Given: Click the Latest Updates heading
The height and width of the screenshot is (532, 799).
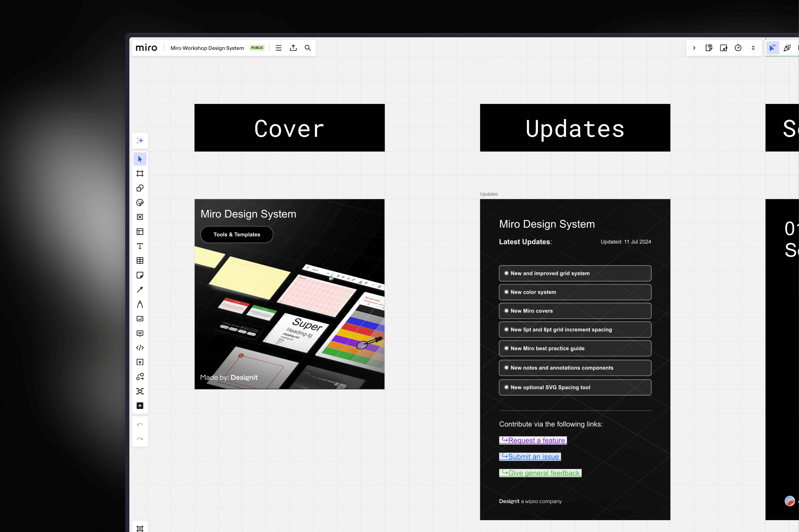Looking at the screenshot, I should point(525,242).
